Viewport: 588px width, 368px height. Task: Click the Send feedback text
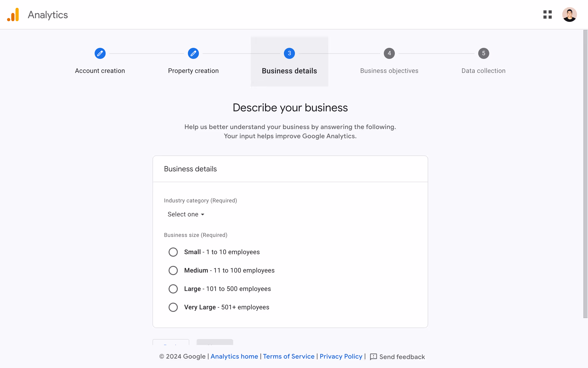coord(402,357)
